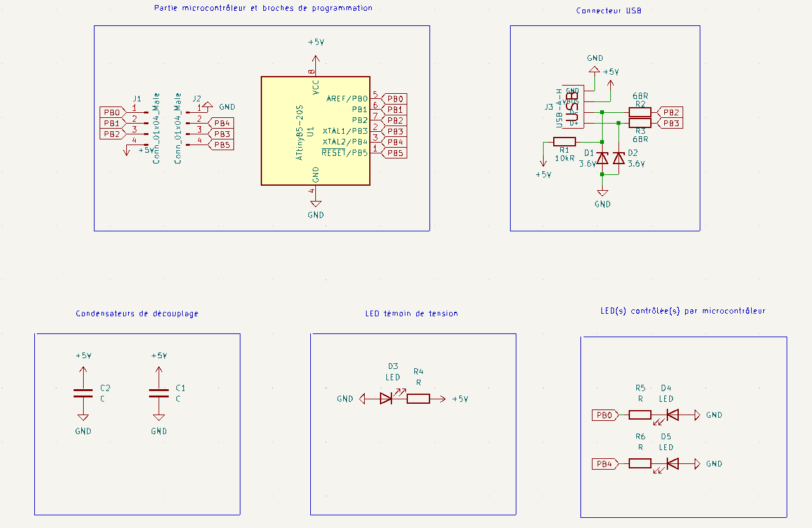Select resistor R3 68R symbol

[x=639, y=123]
